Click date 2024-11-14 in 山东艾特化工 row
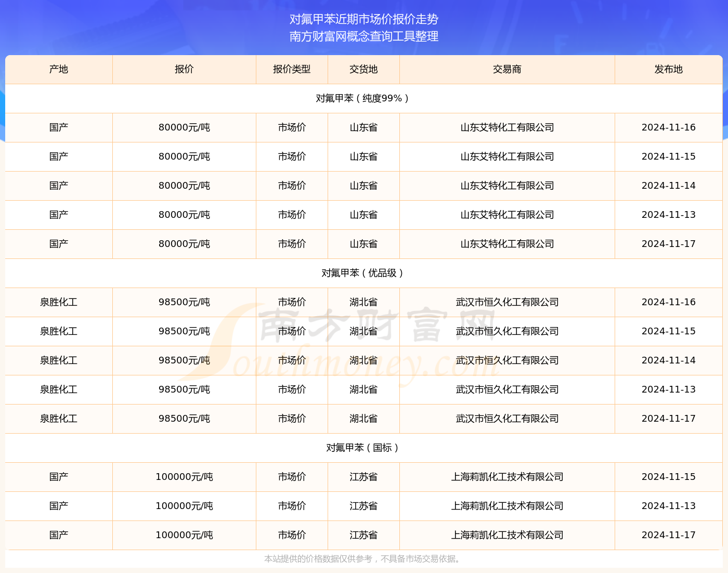The width and height of the screenshot is (728, 573). [x=669, y=186]
